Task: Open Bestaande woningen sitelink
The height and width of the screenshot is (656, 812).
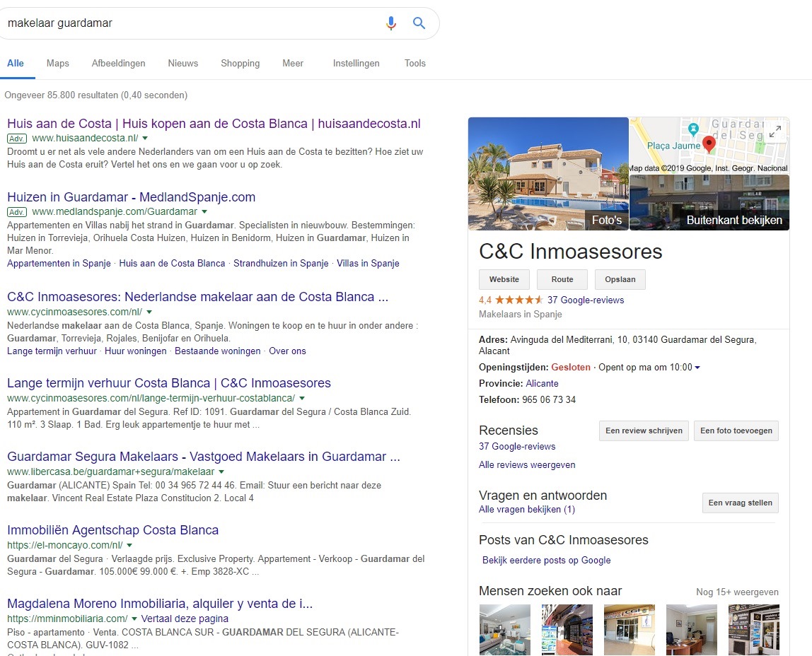Action: pyautogui.click(x=218, y=351)
